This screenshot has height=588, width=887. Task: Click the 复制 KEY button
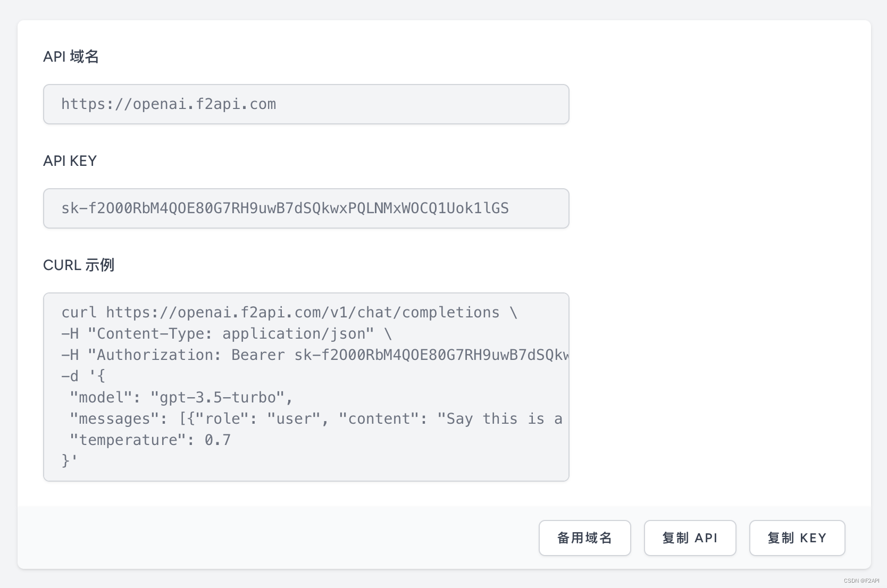point(797,538)
